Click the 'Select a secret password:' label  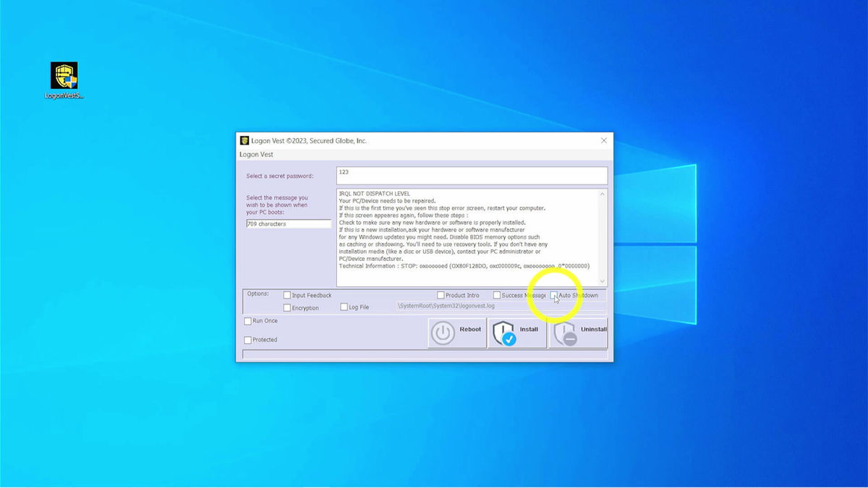tap(280, 176)
